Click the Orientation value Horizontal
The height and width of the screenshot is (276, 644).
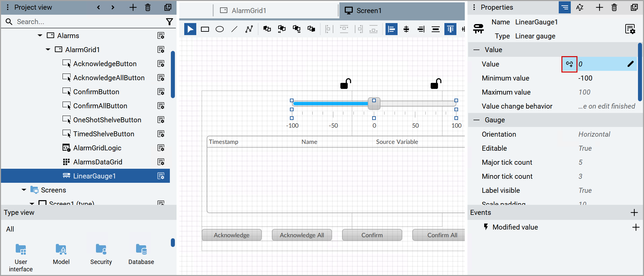[x=594, y=134]
